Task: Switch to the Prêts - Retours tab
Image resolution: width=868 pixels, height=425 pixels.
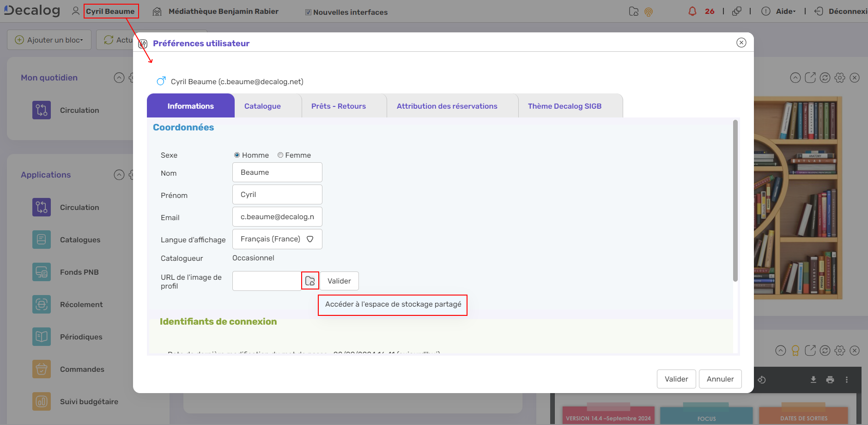Action: click(338, 106)
